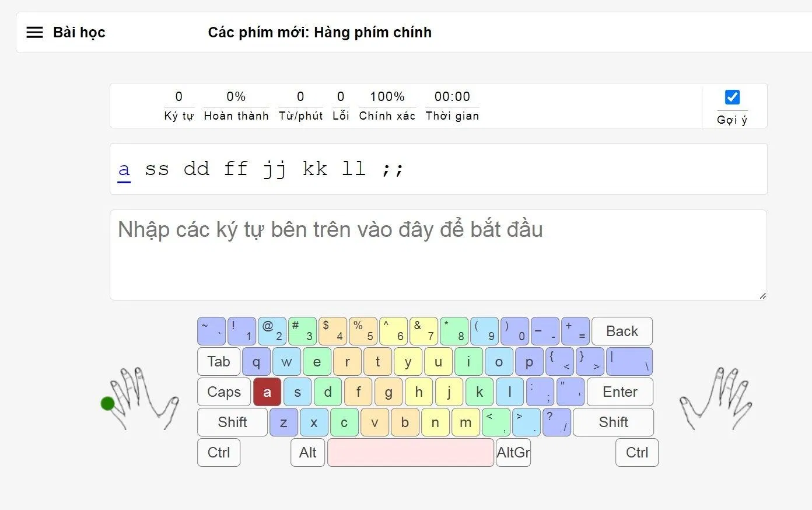This screenshot has height=510, width=812.
Task: Click the highlighted red 'a' key
Action: pyautogui.click(x=267, y=392)
